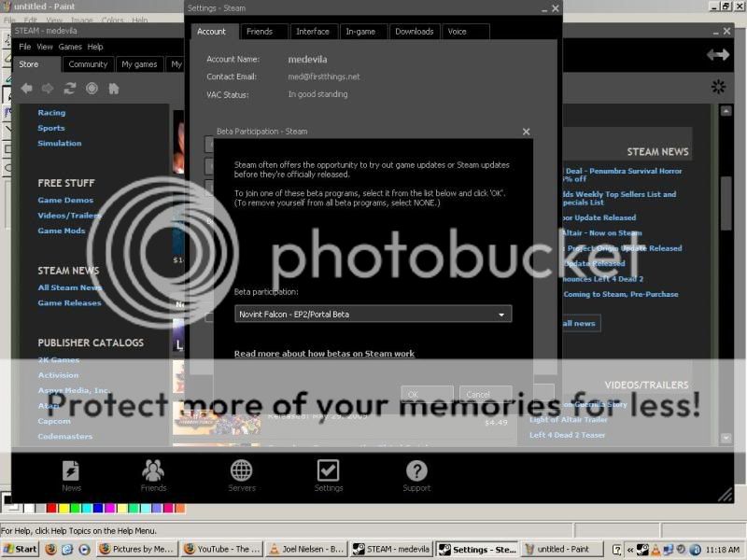Open 'Read more about how betas' link
The image size is (747, 560).
click(324, 354)
